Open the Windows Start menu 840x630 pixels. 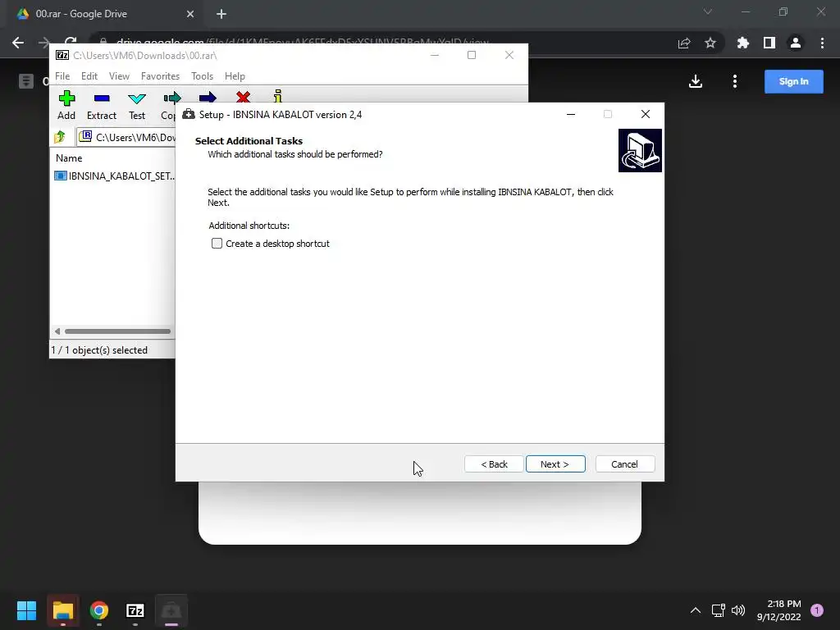[26, 610]
